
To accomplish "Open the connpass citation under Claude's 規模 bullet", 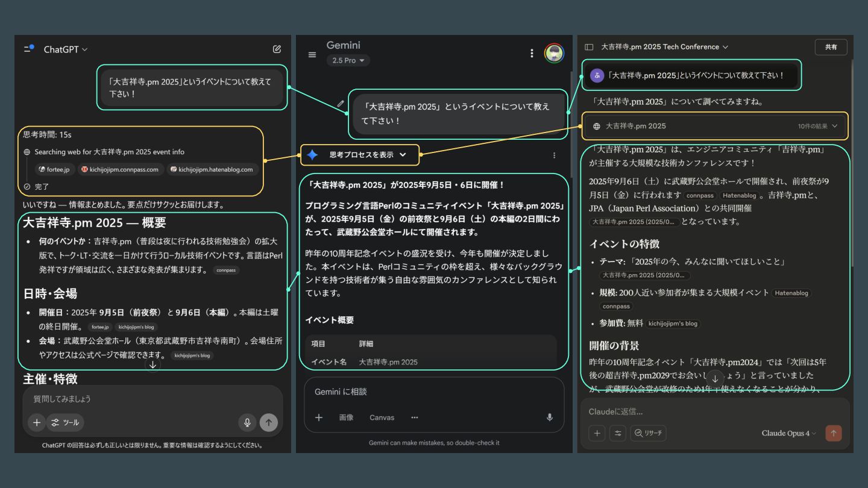I will pos(615,307).
